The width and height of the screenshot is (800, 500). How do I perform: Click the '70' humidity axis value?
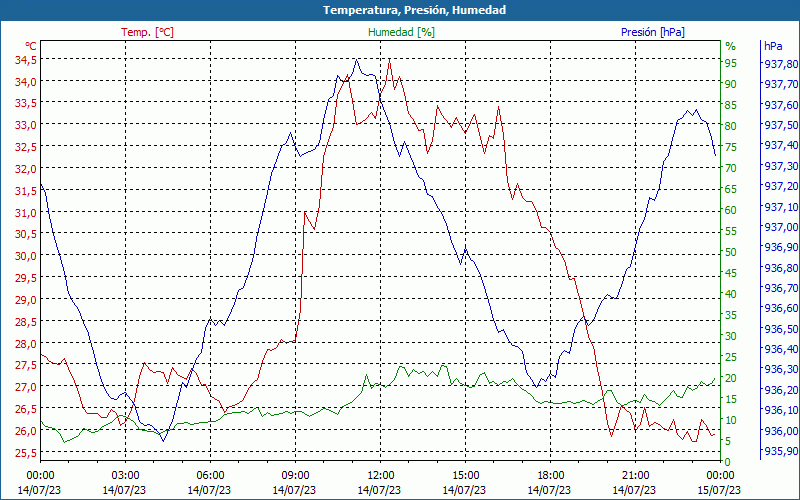(x=731, y=168)
